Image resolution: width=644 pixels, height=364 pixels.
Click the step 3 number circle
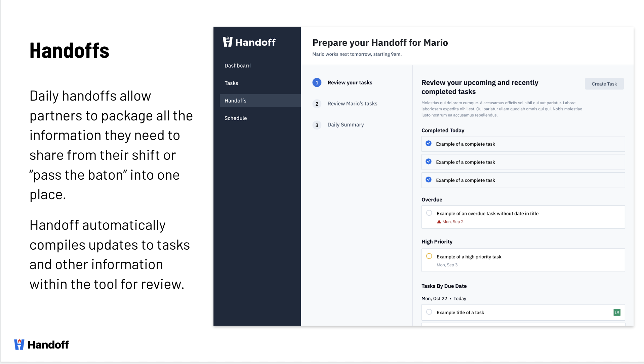tap(317, 125)
